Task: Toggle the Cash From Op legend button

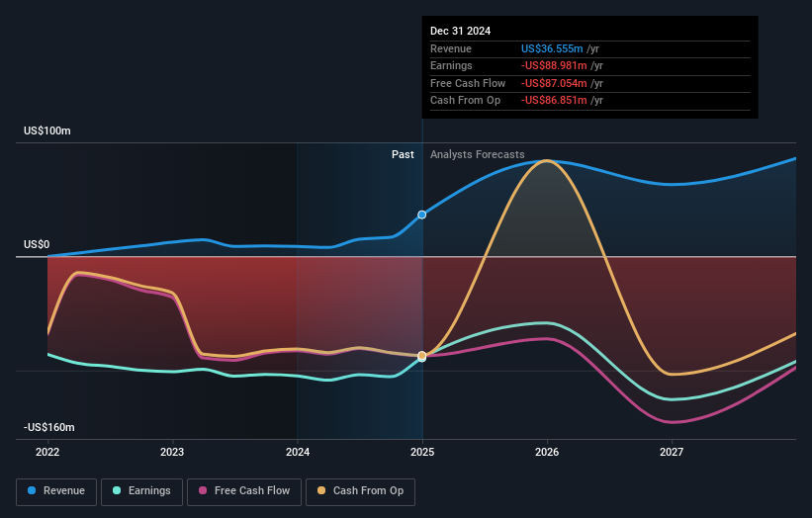Action: pyautogui.click(x=360, y=491)
